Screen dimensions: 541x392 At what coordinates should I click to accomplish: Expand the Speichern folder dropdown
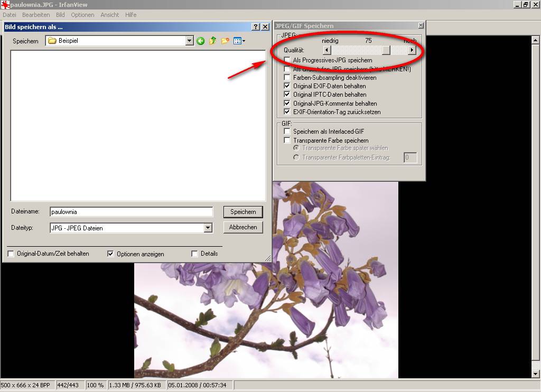(190, 41)
